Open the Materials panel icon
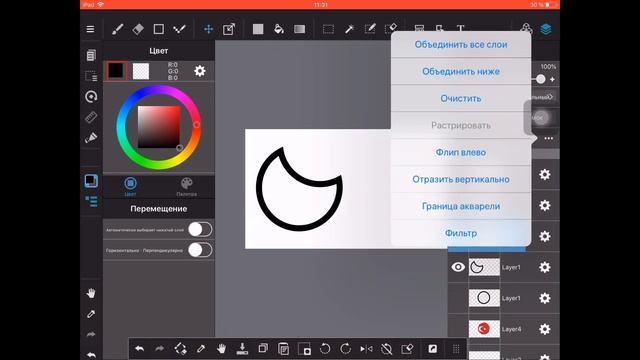The width and height of the screenshot is (640, 360). [x=526, y=29]
